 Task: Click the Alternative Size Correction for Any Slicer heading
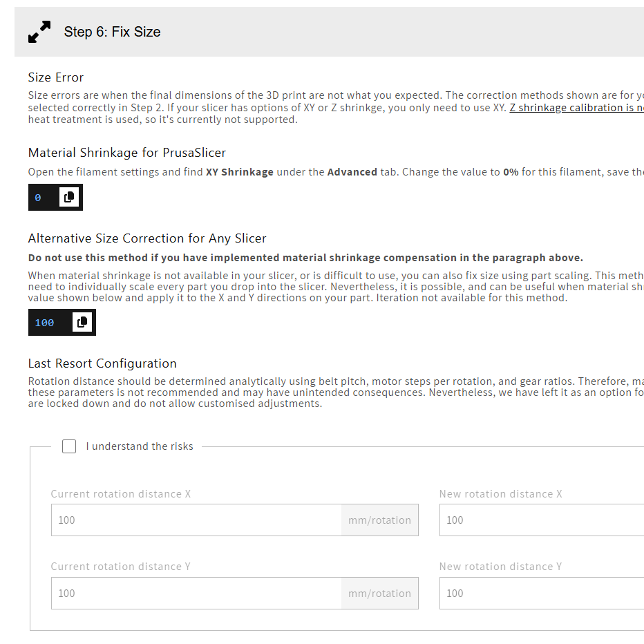click(x=147, y=238)
